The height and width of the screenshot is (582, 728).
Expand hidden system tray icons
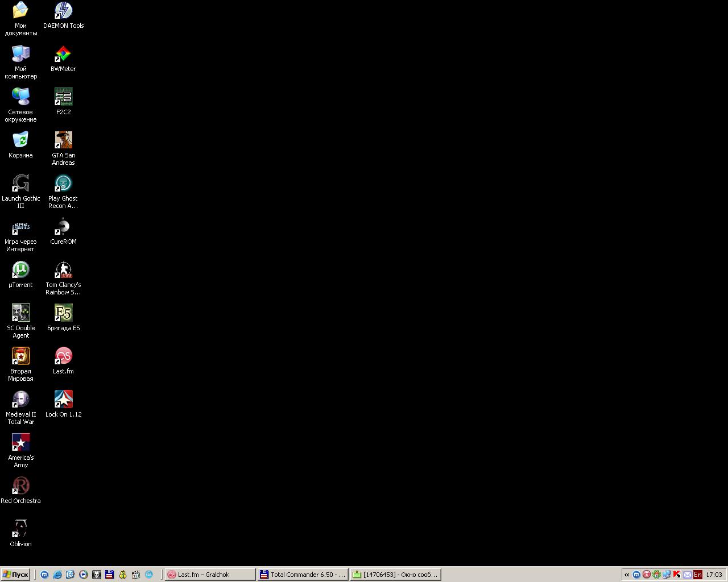click(627, 575)
